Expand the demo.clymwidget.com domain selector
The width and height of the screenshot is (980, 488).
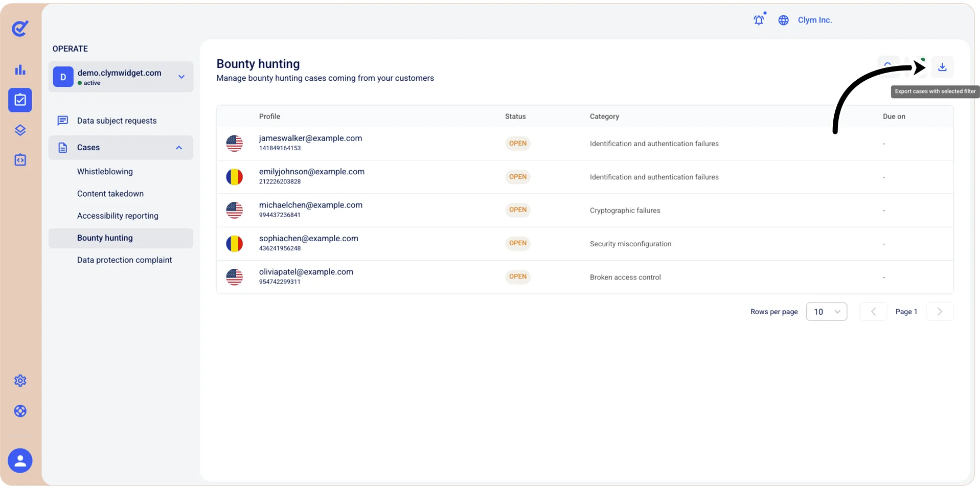(121, 77)
